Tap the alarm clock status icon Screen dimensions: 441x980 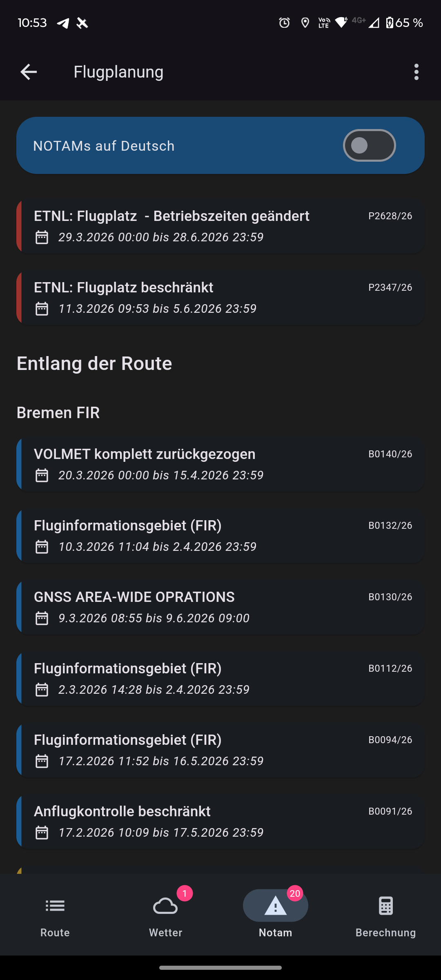click(x=284, y=23)
